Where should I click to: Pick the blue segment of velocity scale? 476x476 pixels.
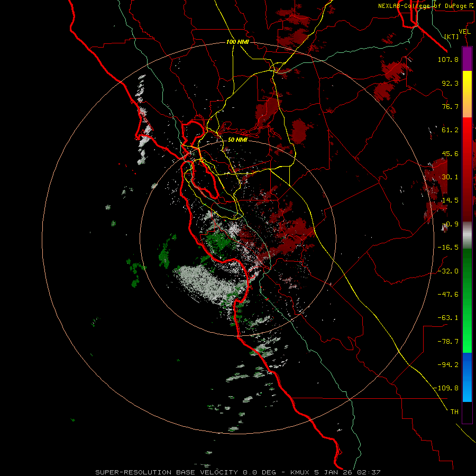(467, 377)
